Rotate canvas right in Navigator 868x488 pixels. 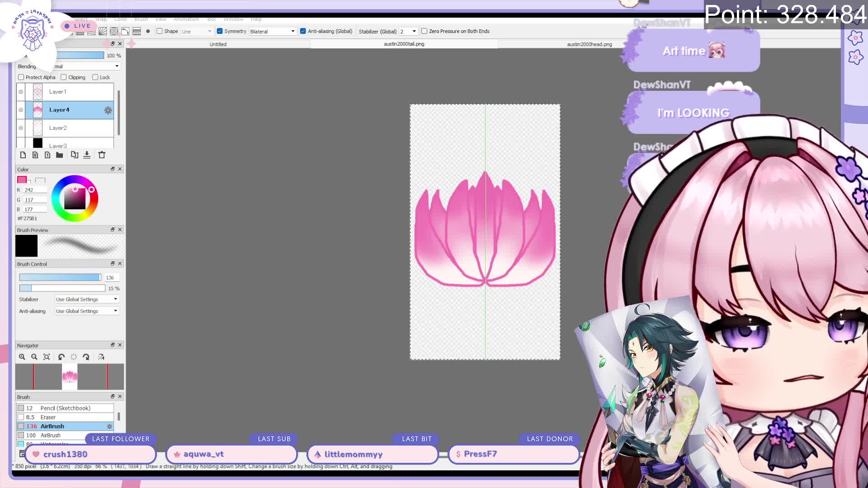(86, 357)
